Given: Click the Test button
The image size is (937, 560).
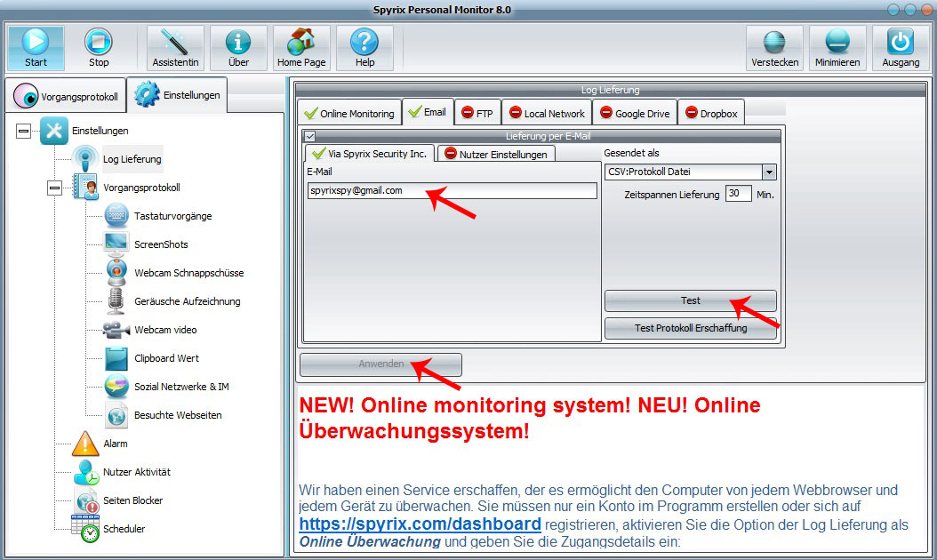Looking at the screenshot, I should 690,300.
